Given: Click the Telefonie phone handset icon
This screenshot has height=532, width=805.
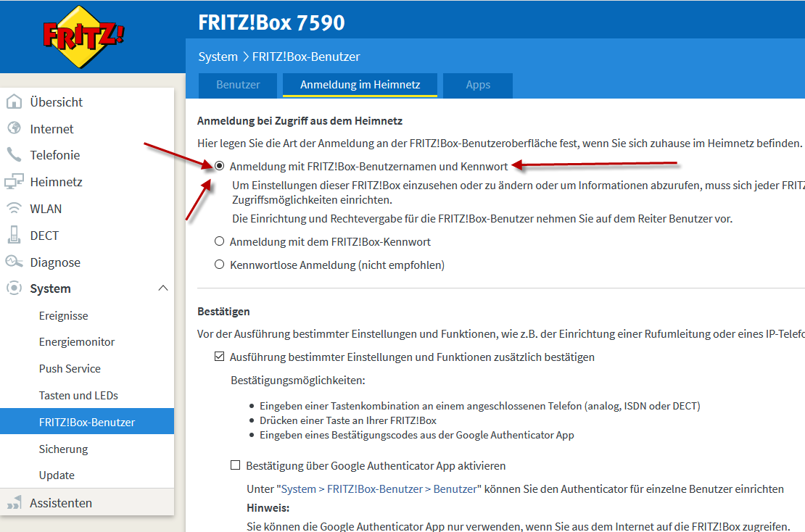Looking at the screenshot, I should pyautogui.click(x=14, y=154).
